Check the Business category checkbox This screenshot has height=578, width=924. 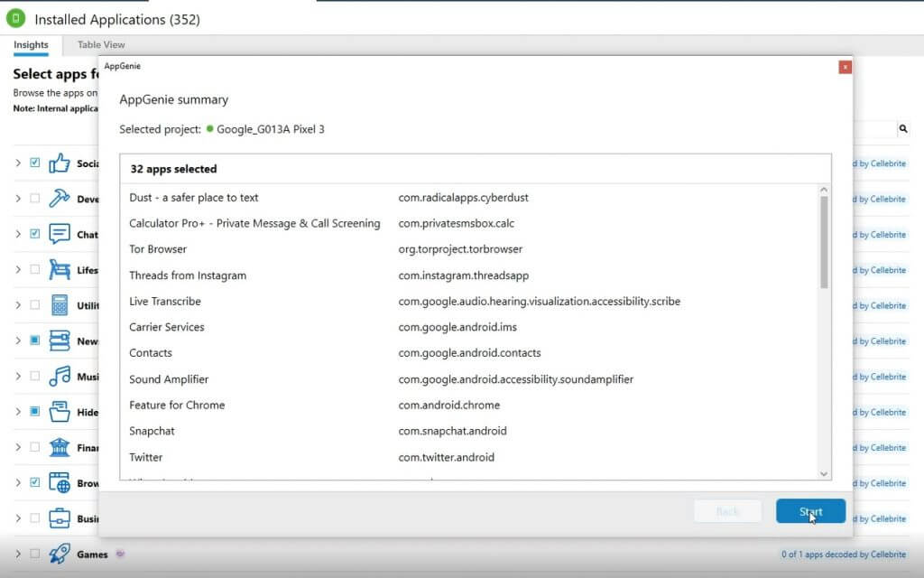[35, 517]
